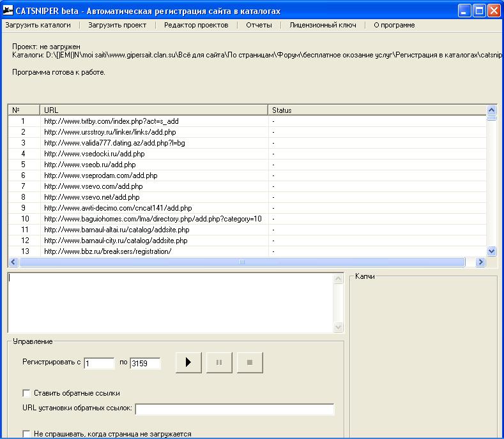
Task: Select row with www.vsedocki.ru URL
Action: coord(247,154)
